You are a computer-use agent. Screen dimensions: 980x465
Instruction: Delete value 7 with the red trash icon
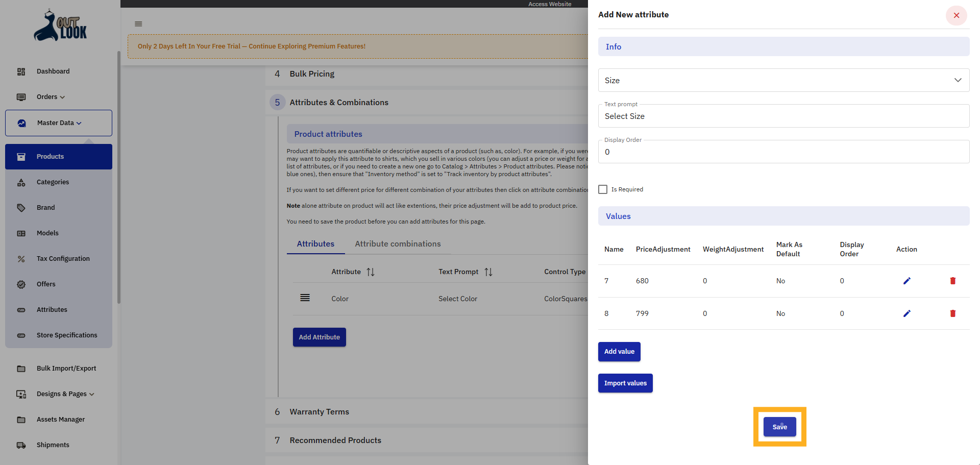coord(952,281)
